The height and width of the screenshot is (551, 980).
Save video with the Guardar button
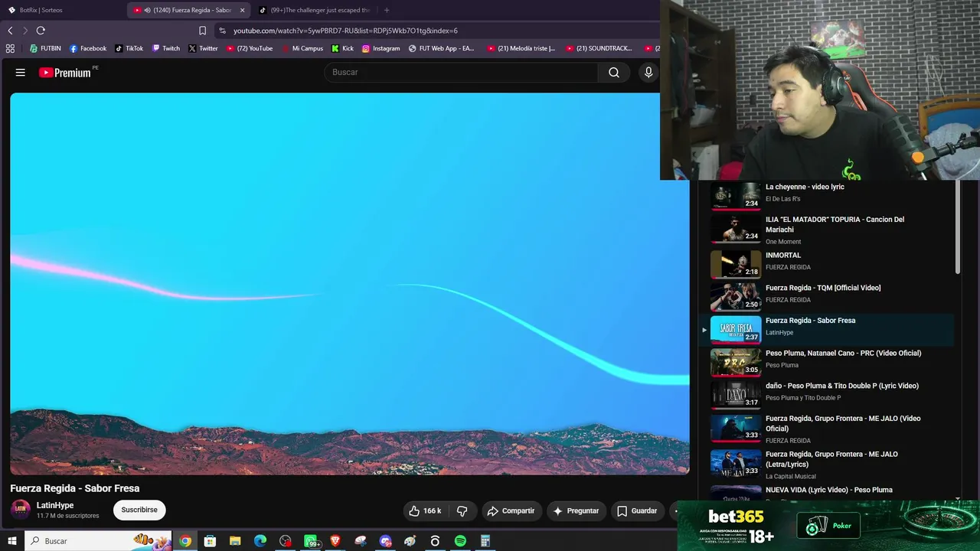[x=638, y=510]
